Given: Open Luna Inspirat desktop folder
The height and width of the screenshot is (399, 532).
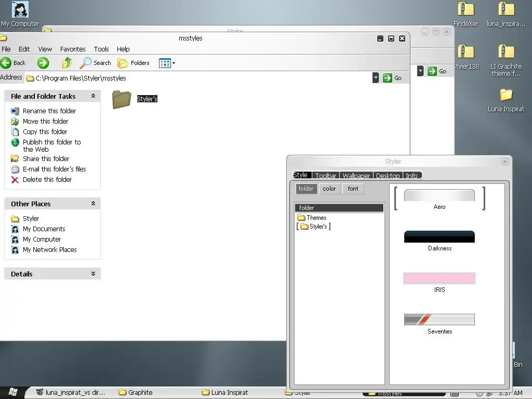Looking at the screenshot, I should [506, 100].
